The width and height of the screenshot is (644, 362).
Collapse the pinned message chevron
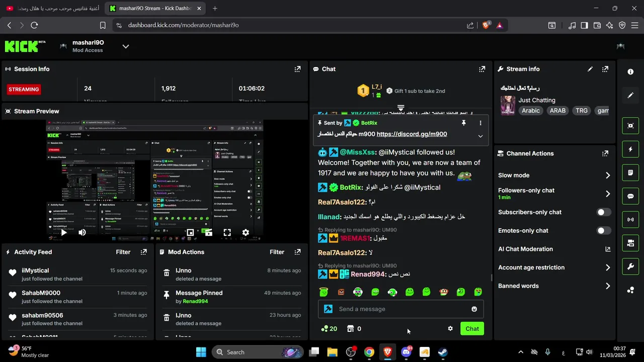click(480, 136)
